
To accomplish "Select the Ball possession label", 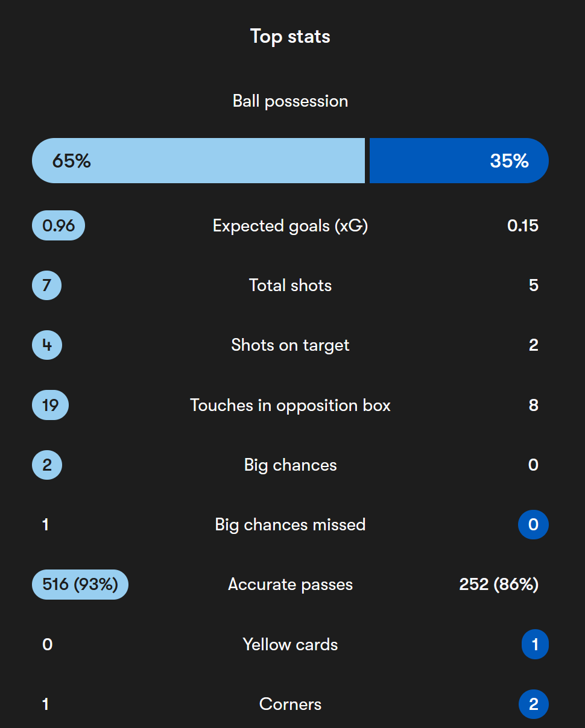I will coord(290,101).
